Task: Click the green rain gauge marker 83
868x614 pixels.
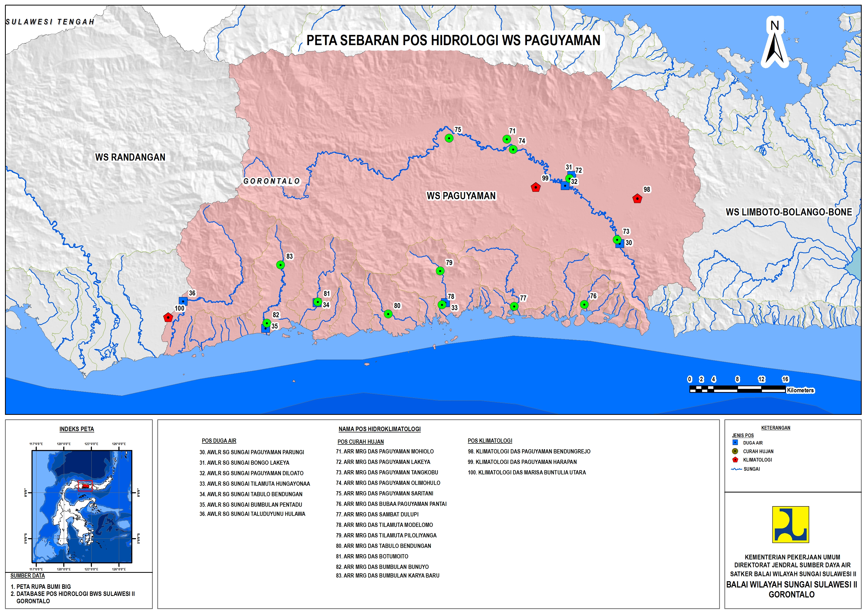Action: point(280,265)
